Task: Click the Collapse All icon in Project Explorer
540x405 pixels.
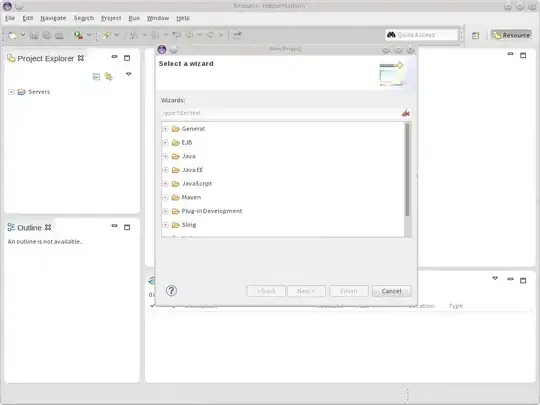Action: click(x=96, y=76)
